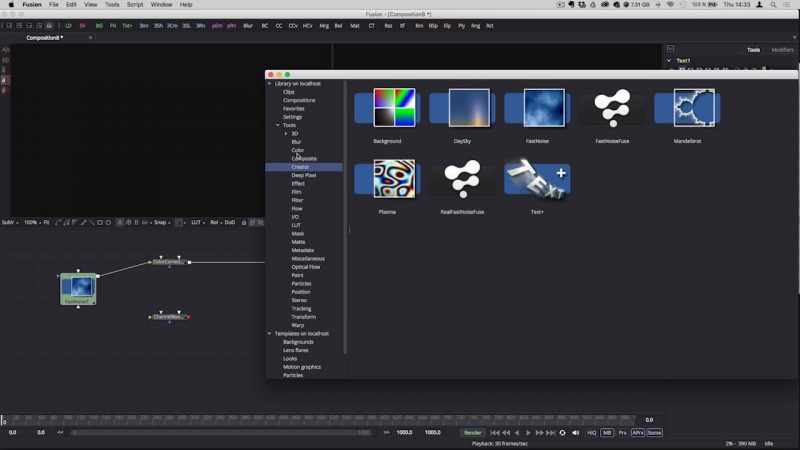The height and width of the screenshot is (450, 800).
Task: Toggle audio mute speaker button
Action: 576,433
